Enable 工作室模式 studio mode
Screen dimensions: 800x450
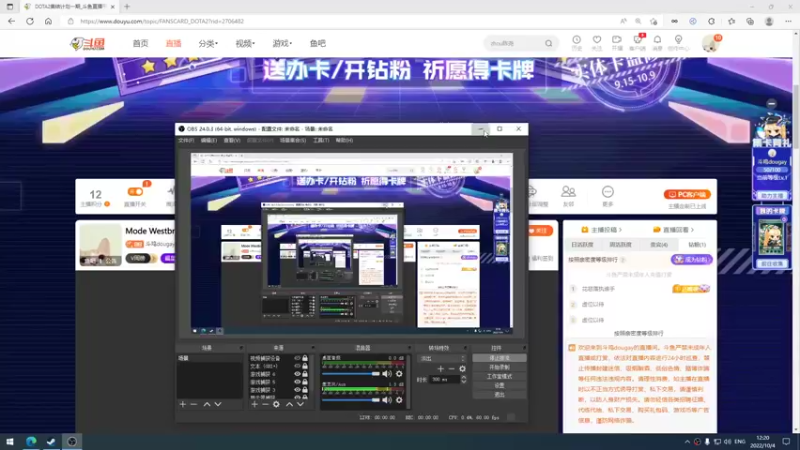499,377
